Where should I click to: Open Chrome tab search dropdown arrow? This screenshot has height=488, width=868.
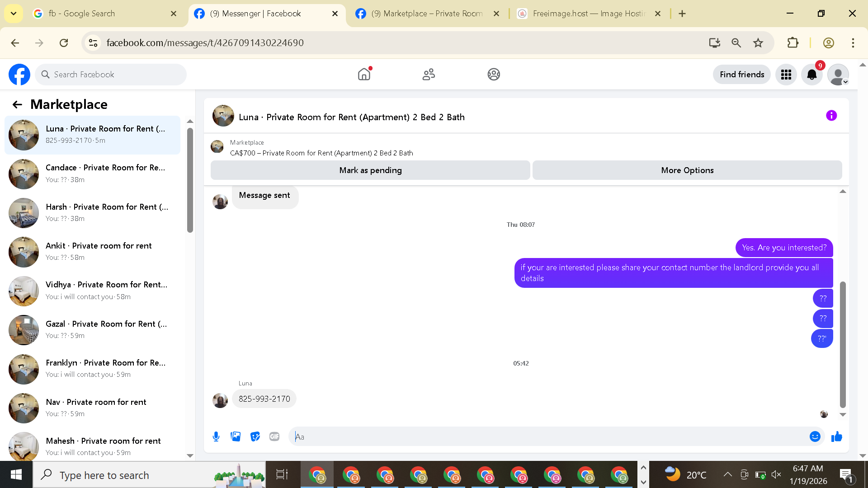click(x=14, y=14)
